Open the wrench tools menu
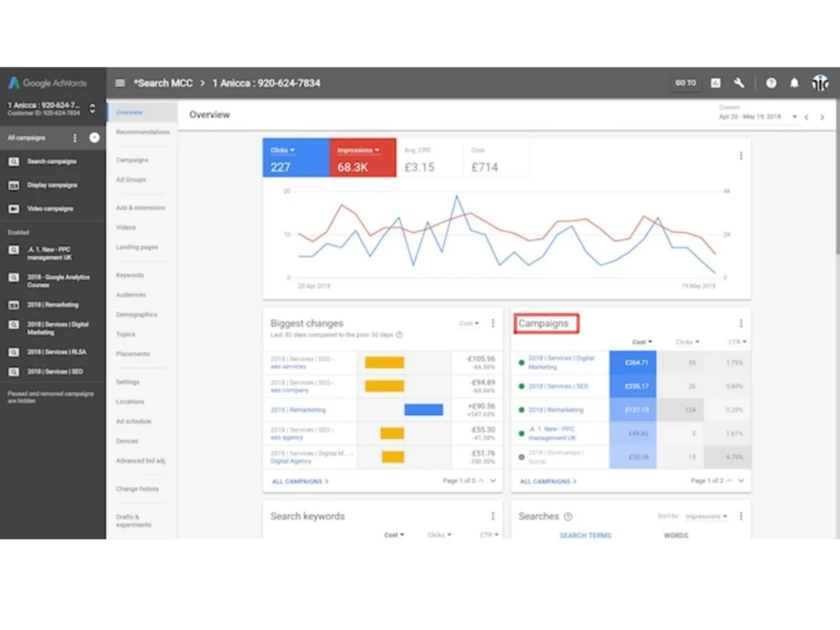 click(x=739, y=83)
